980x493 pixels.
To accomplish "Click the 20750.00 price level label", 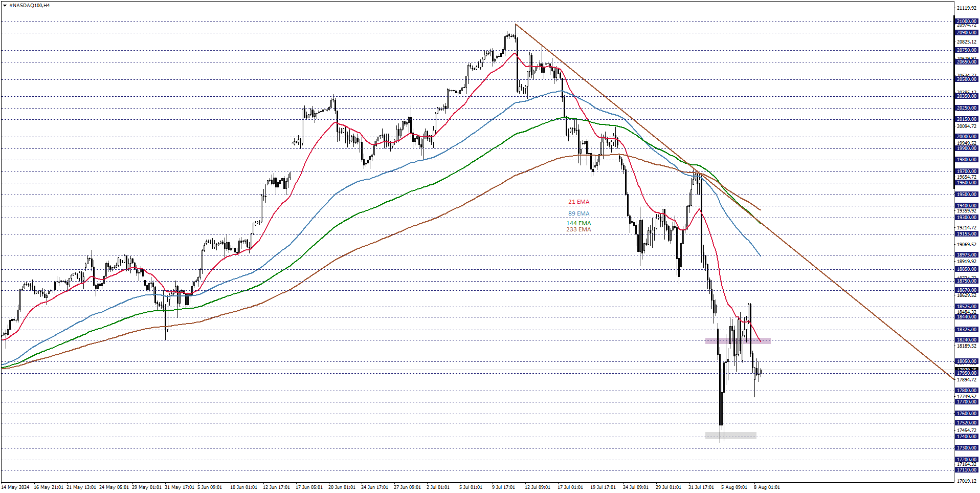I will 967,50.
